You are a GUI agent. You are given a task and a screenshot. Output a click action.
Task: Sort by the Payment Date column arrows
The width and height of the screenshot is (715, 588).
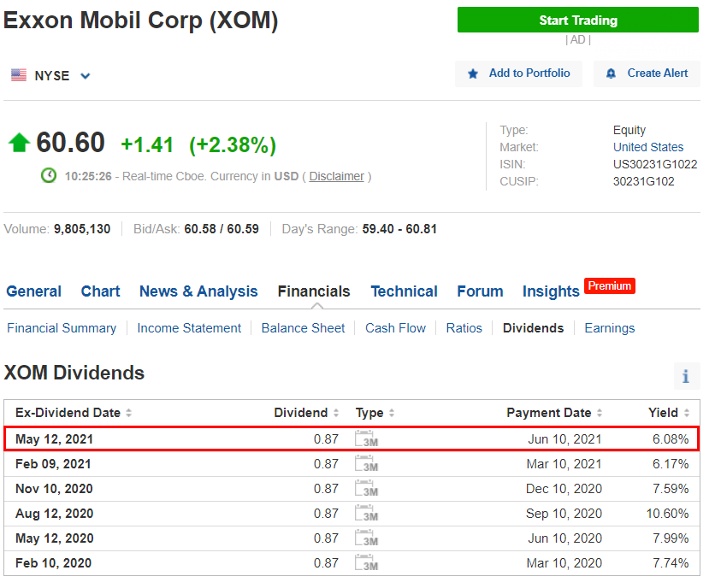[600, 413]
